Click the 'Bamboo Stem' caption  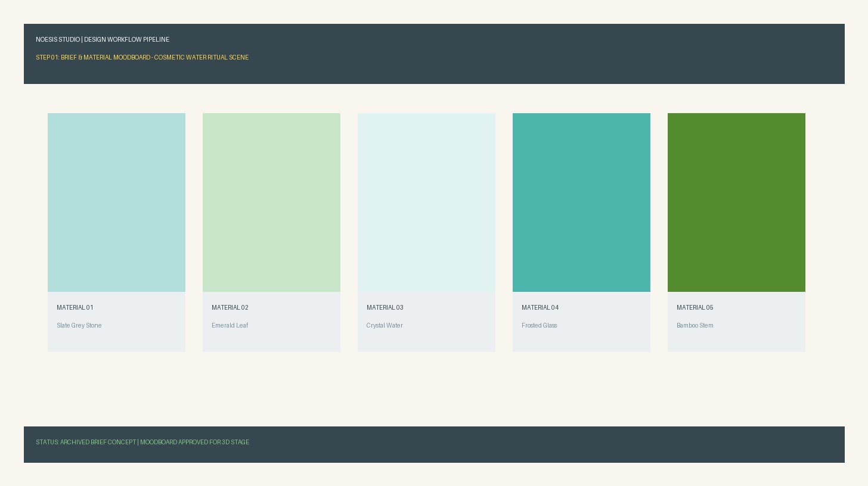[x=695, y=325]
